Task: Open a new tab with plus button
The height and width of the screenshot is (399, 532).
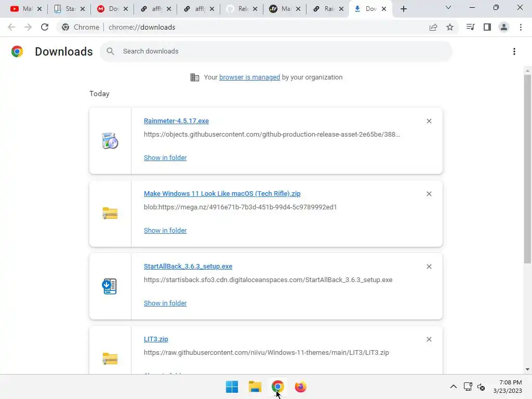Action: click(x=403, y=9)
